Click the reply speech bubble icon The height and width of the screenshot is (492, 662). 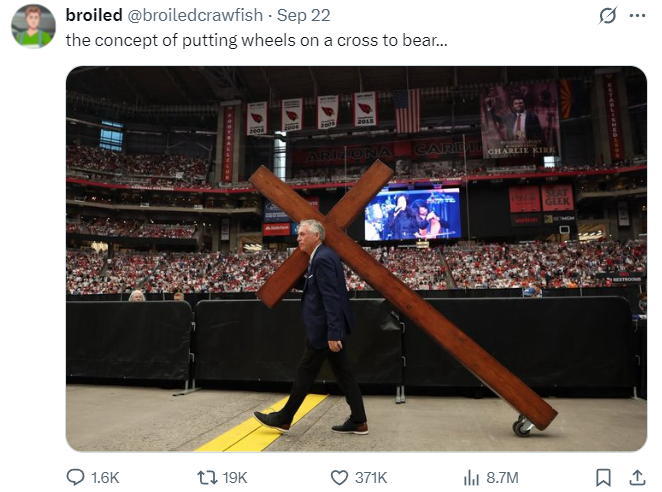[76, 478]
